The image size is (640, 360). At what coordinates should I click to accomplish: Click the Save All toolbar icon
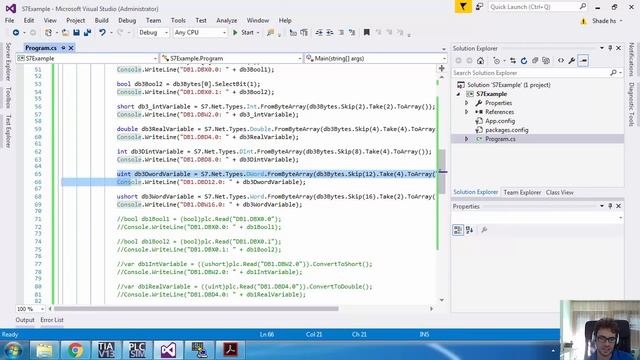tap(87, 32)
